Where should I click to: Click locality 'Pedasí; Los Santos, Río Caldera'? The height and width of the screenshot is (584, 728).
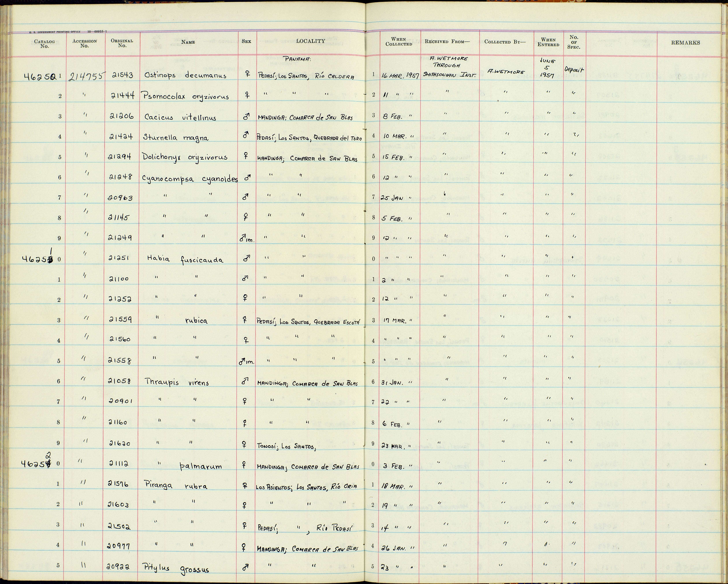pyautogui.click(x=306, y=76)
